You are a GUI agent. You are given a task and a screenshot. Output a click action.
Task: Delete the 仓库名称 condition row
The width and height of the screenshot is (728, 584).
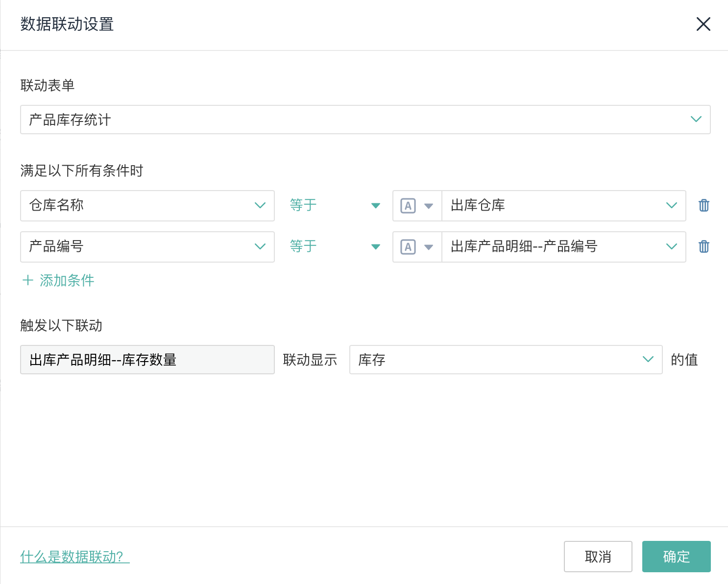tap(704, 206)
